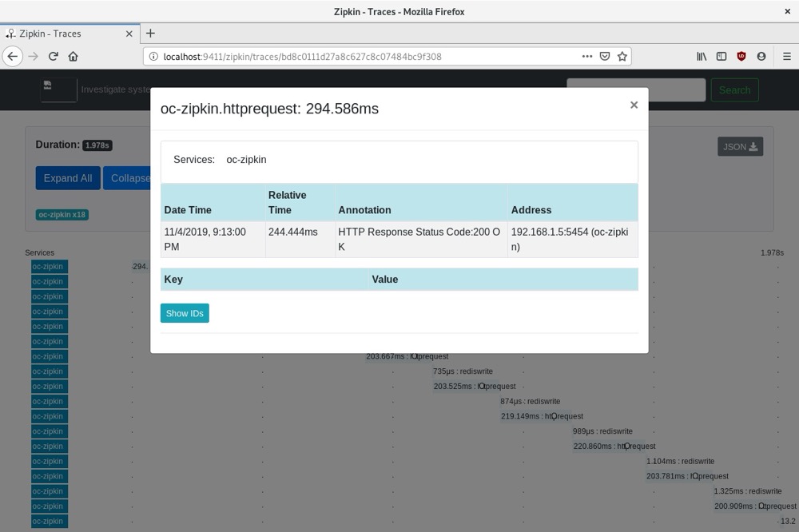
Task: Select the 203.667ms httprequest span
Action: (407, 356)
